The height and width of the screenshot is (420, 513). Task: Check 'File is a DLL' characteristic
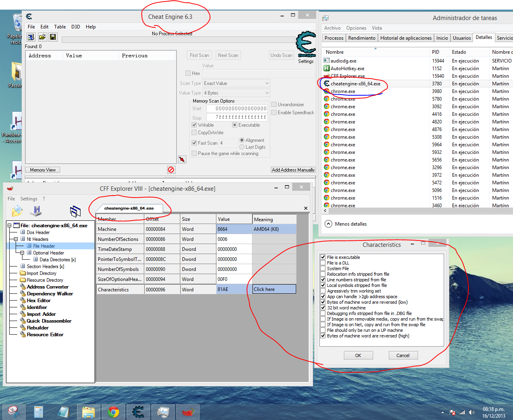point(323,263)
